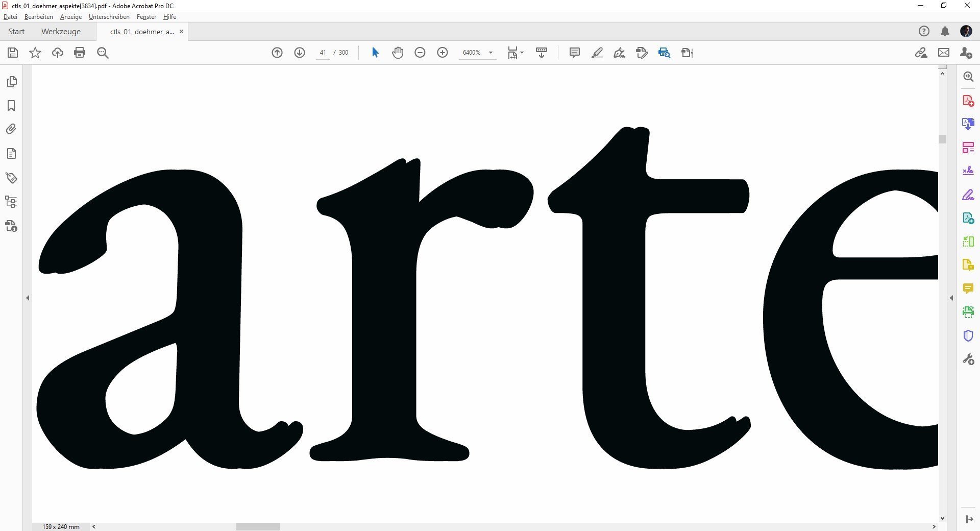Click the zoom in plus icon
Viewport: 980px width, 531px height.
tap(443, 53)
